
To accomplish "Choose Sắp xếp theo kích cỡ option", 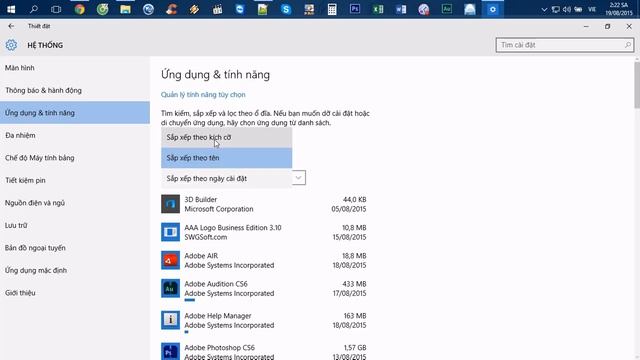I will point(227,138).
